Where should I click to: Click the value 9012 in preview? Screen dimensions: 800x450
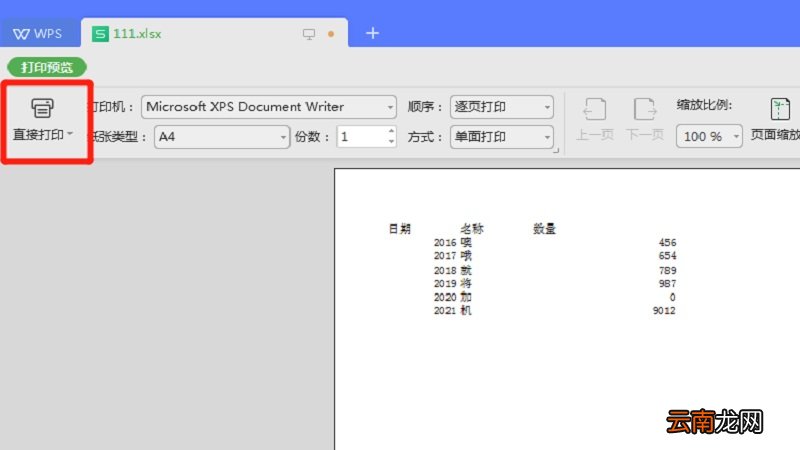point(664,310)
